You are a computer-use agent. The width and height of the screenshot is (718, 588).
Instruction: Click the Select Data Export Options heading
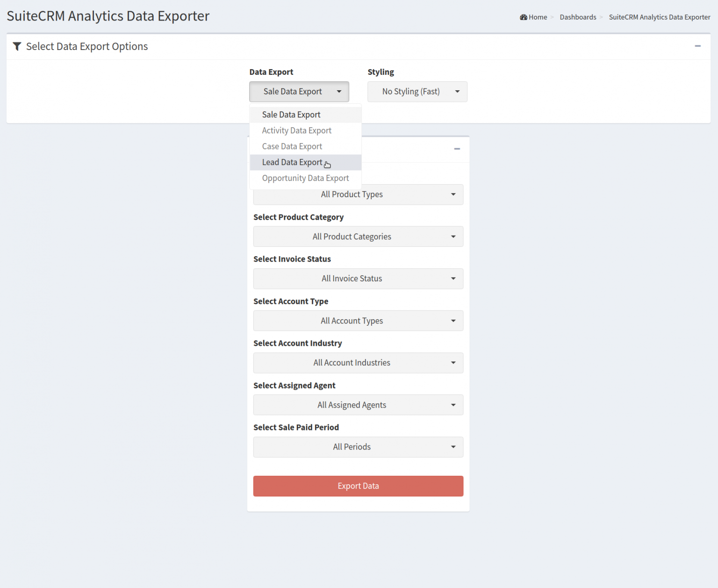click(87, 46)
